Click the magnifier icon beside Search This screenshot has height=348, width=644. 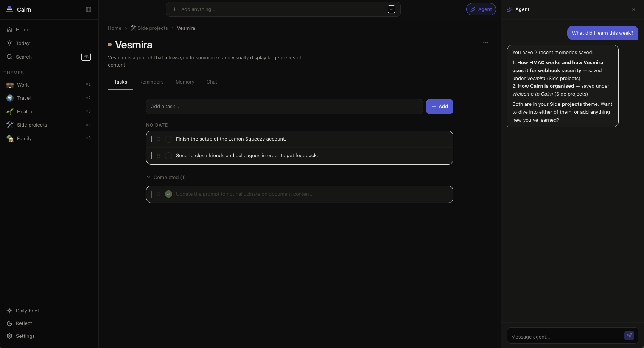click(9, 57)
